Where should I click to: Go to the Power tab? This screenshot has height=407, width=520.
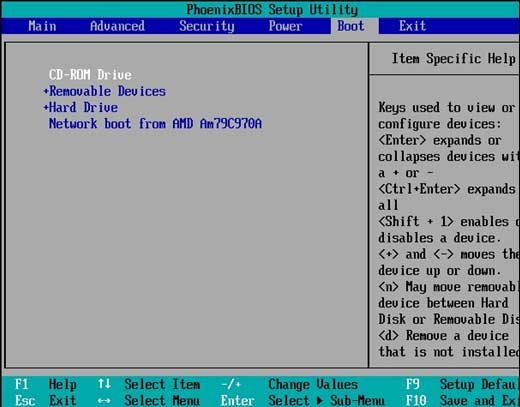(286, 26)
